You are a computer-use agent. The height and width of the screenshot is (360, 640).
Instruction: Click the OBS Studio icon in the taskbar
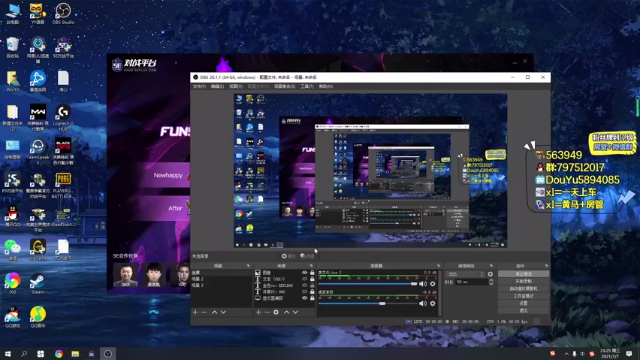pos(108,353)
